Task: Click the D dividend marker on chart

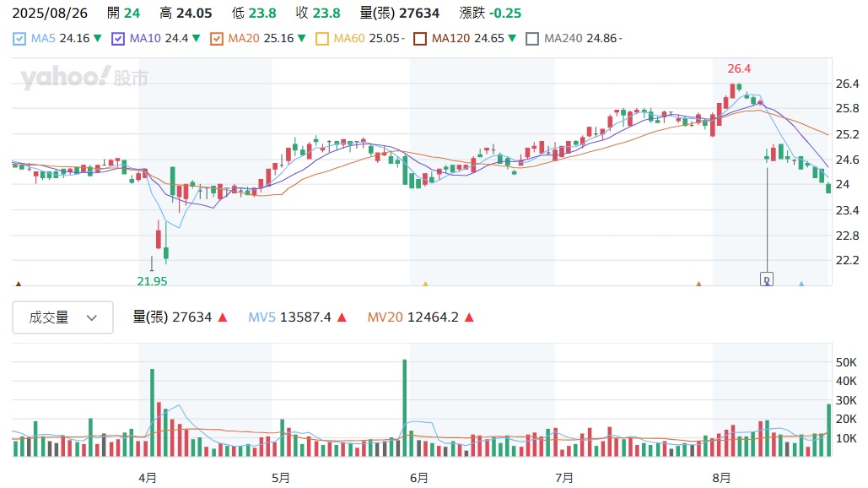Action: 767,279
